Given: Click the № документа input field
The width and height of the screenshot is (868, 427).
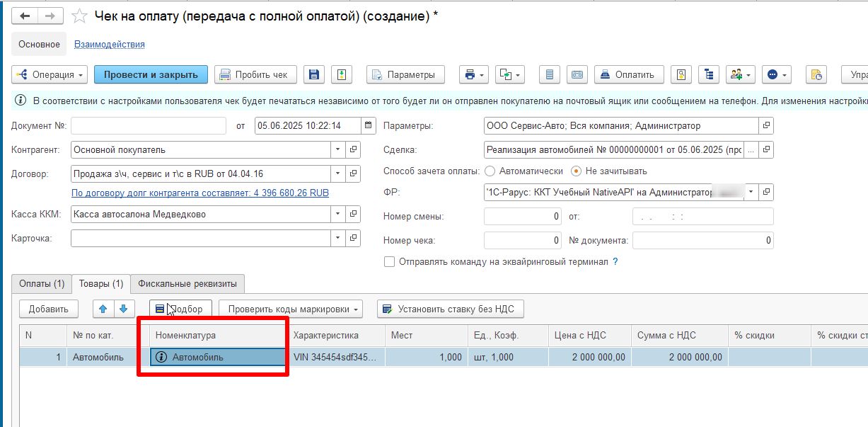Looking at the screenshot, I should (703, 241).
